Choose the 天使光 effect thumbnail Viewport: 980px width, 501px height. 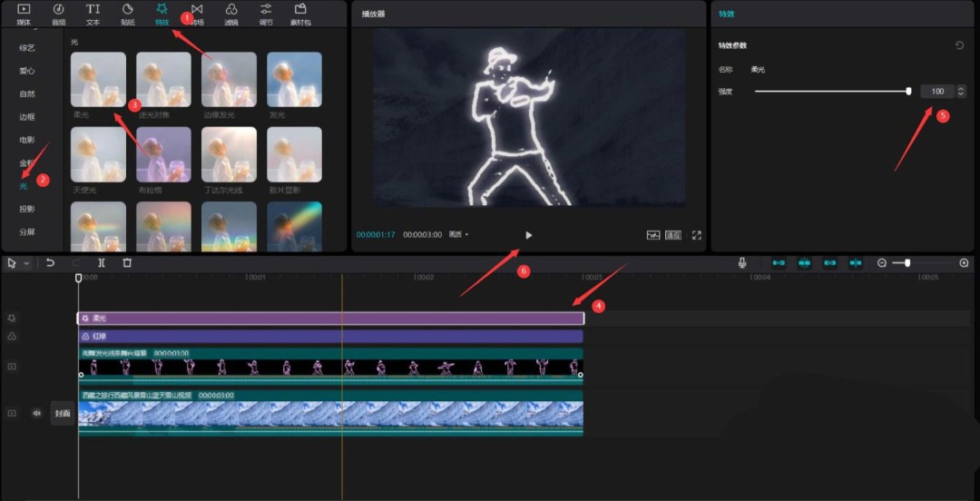98,154
